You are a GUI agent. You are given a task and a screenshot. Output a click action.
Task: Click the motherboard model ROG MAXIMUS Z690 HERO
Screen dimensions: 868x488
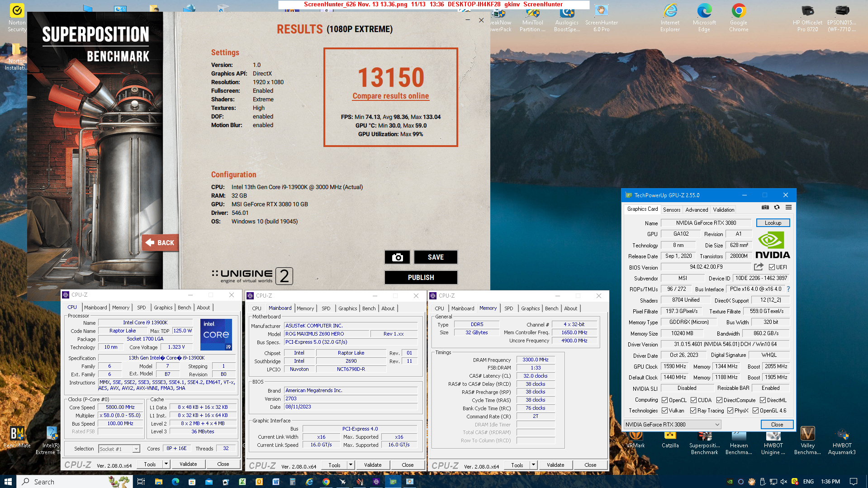pos(327,334)
